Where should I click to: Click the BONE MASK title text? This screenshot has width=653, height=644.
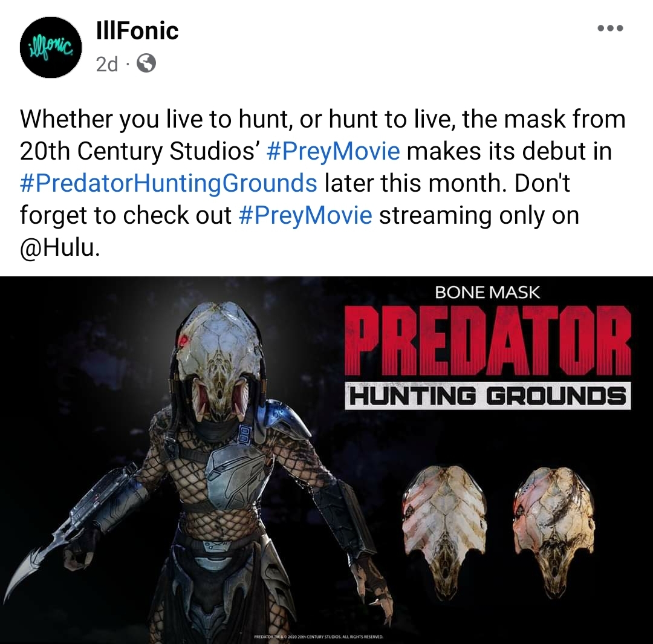(x=488, y=293)
